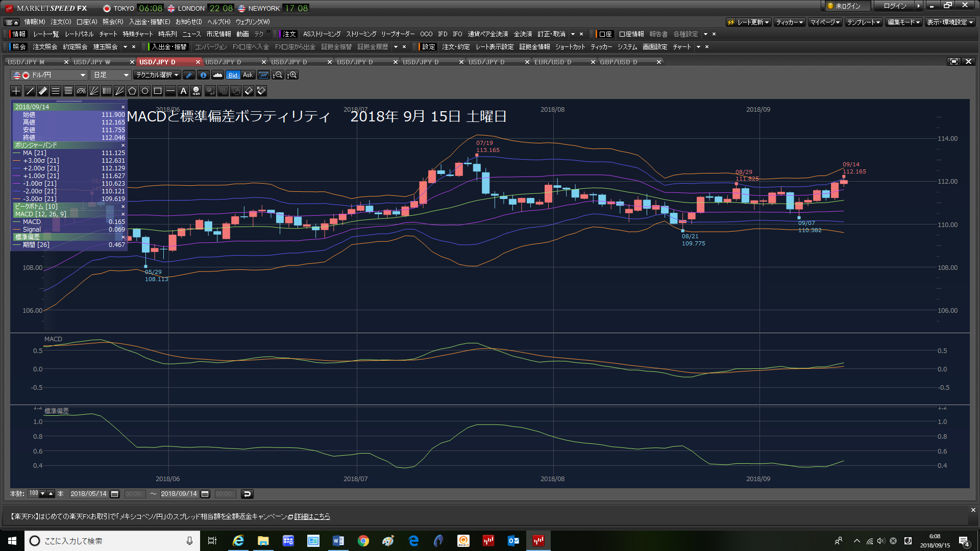The image size is (980, 551).
Task: Click the end date 2018/09/14 field
Action: tap(179, 494)
